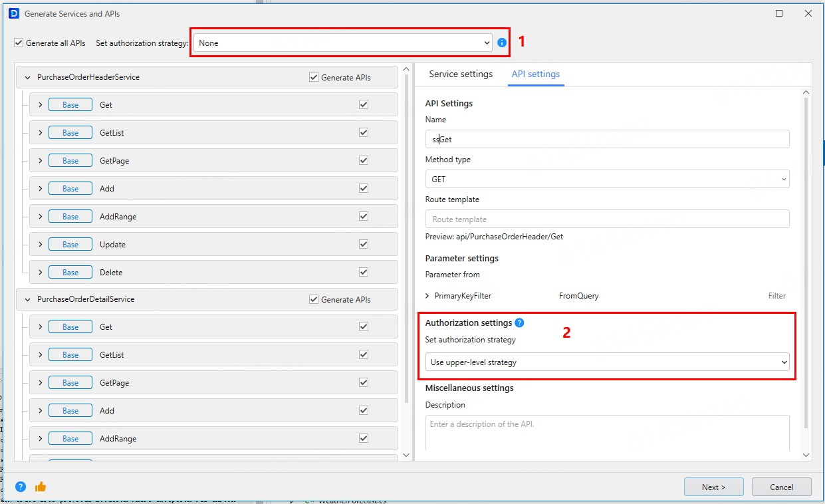Image resolution: width=825 pixels, height=504 pixels.
Task: Open the Method type GET dropdown
Action: point(607,180)
